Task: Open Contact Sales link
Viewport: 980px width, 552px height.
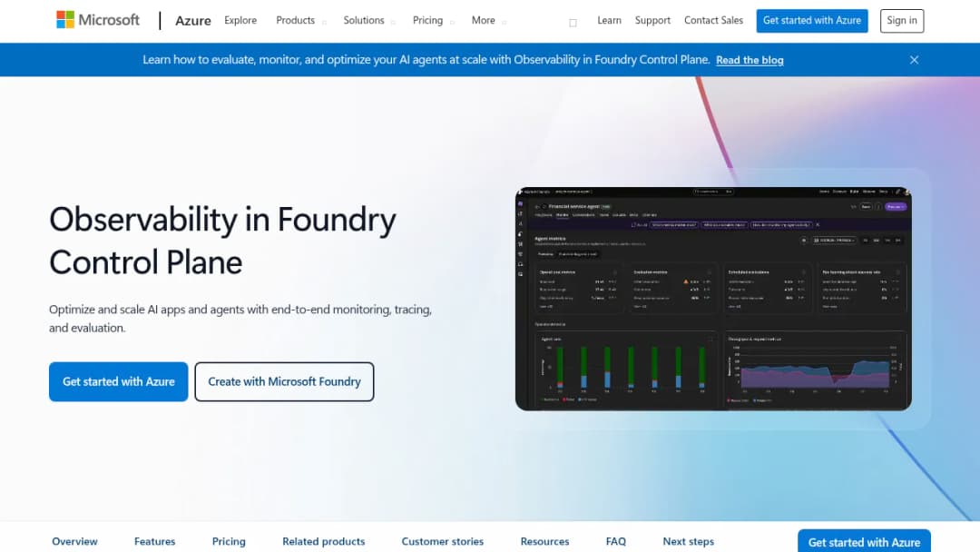Action: 714,20
